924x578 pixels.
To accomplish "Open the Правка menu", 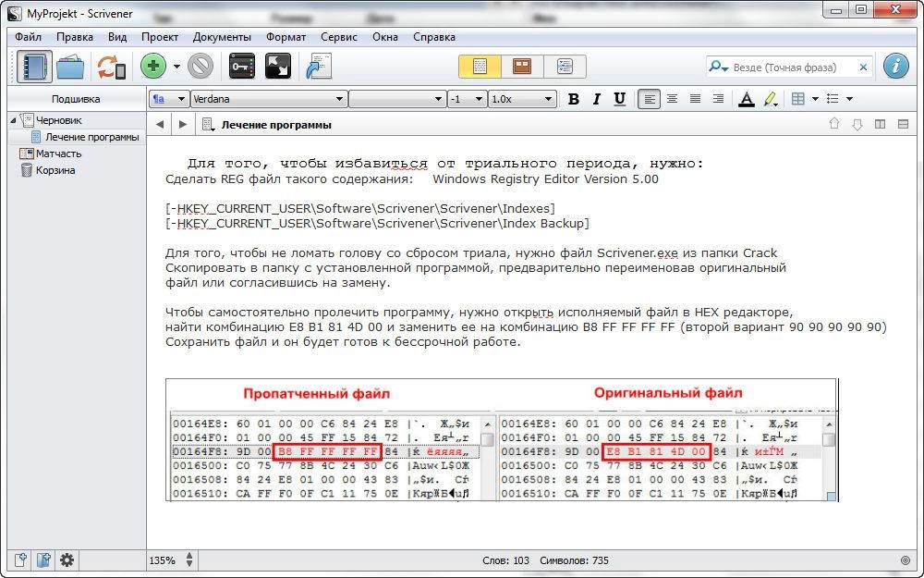I will coord(75,37).
